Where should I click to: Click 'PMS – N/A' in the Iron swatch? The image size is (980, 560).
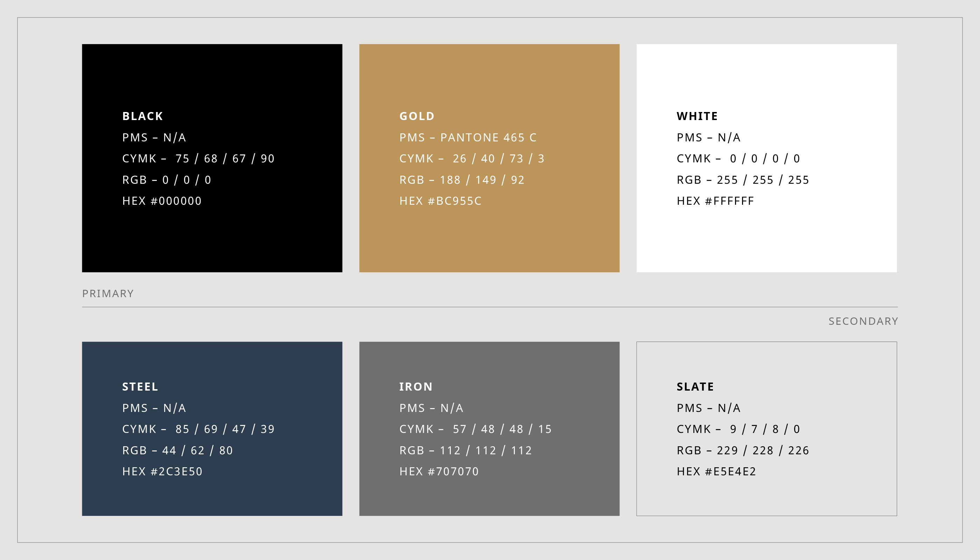tap(431, 408)
